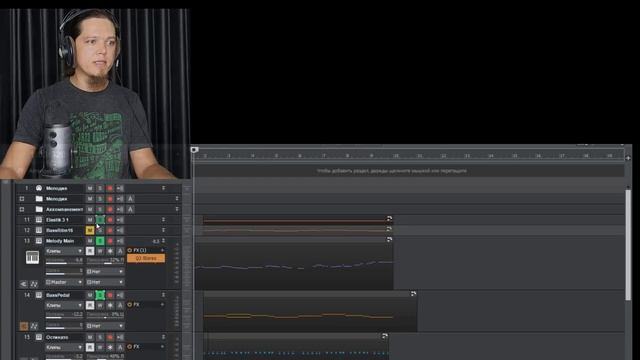This screenshot has height=360, width=640.
Task: Disable solo on the Melody Main track
Action: 100,241
